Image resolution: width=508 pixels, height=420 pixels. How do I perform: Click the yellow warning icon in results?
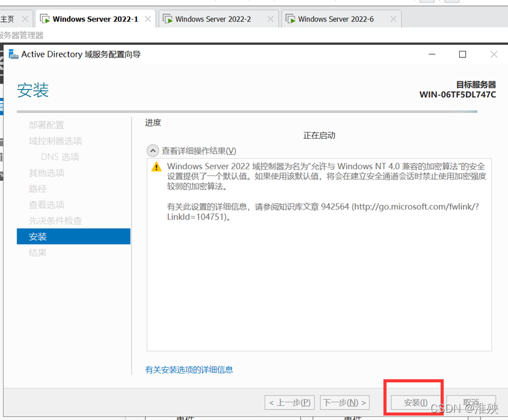click(156, 167)
